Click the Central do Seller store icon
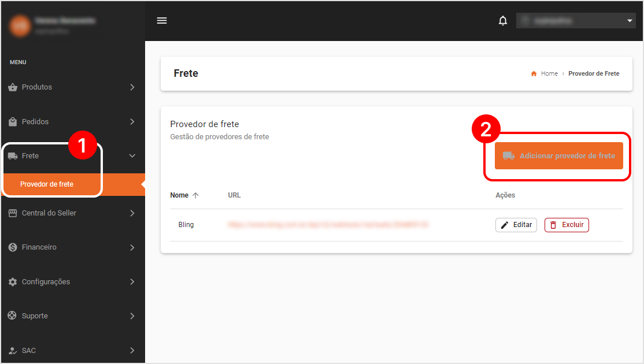 (13, 213)
